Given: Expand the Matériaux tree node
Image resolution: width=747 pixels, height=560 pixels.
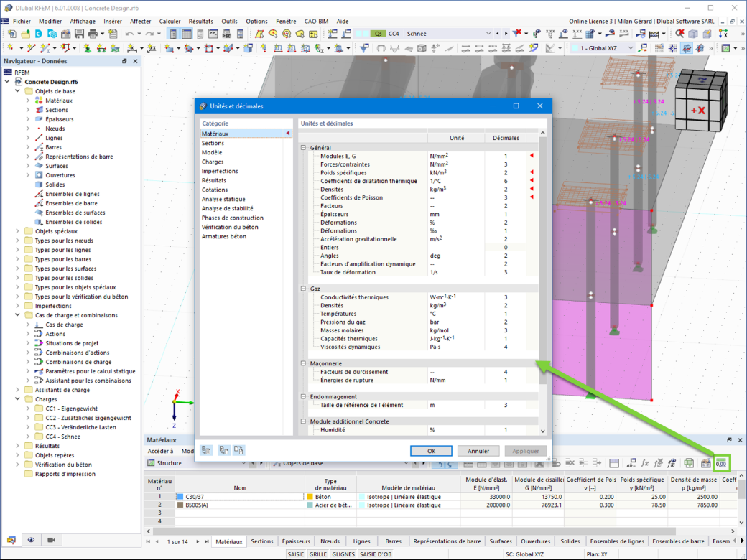Looking at the screenshot, I should click(27, 101).
